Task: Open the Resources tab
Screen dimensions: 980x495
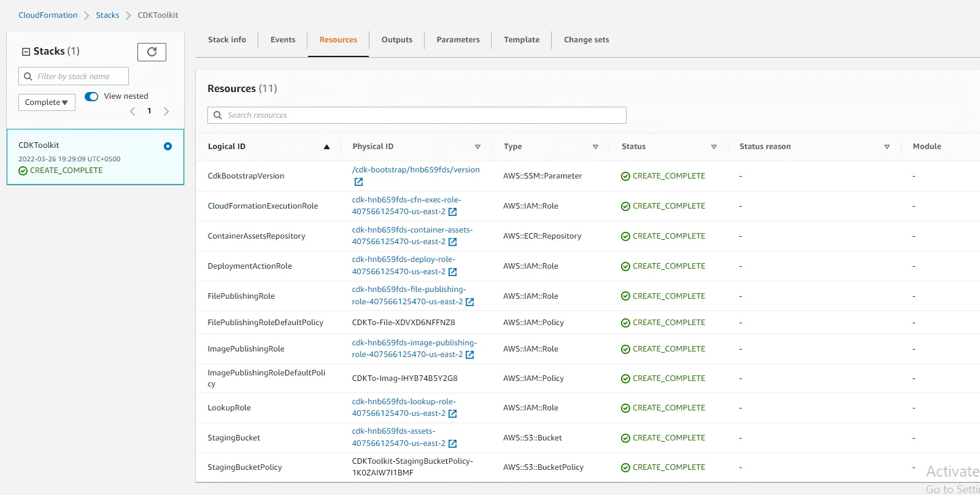Action: click(x=338, y=40)
